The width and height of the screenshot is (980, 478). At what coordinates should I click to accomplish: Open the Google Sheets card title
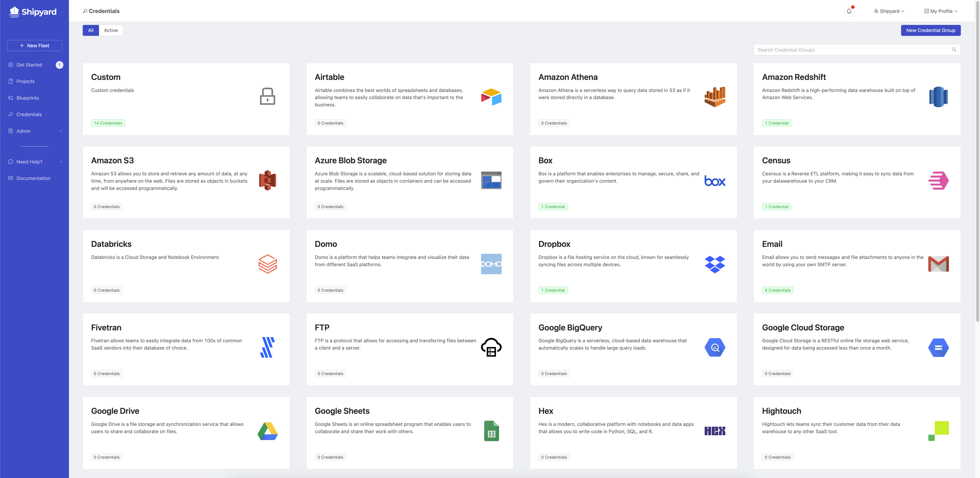click(342, 411)
